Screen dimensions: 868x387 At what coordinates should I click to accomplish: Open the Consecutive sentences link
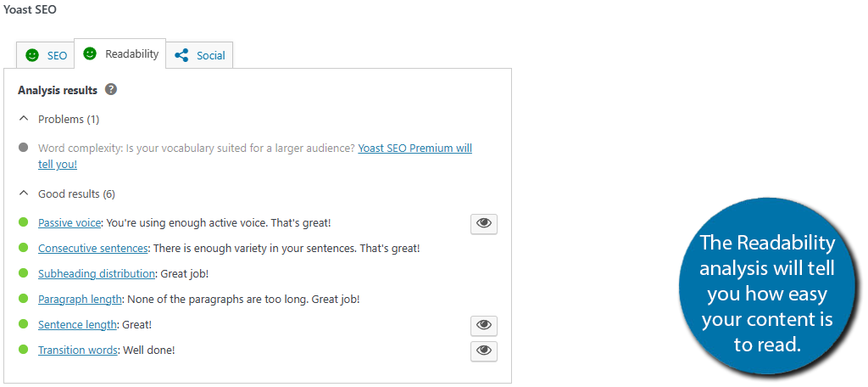(92, 248)
